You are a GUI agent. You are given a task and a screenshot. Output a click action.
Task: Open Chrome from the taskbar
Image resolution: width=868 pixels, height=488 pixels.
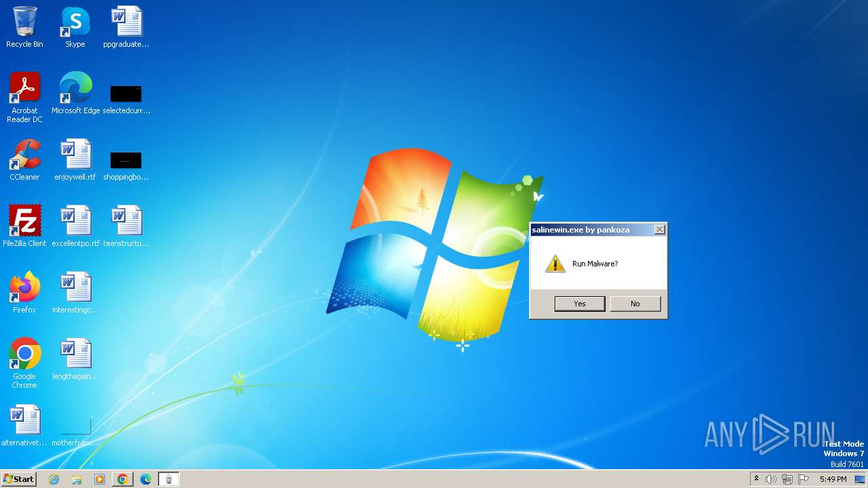[x=123, y=479]
